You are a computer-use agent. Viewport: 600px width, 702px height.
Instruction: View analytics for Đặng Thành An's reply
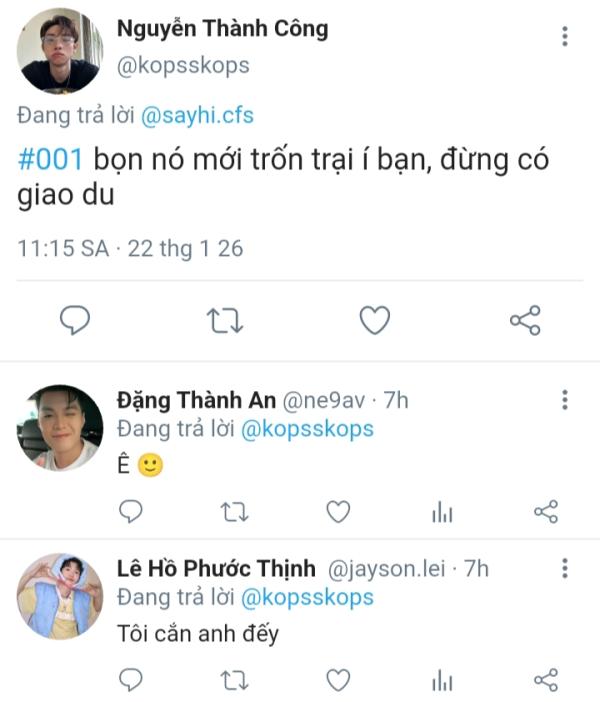(x=442, y=512)
